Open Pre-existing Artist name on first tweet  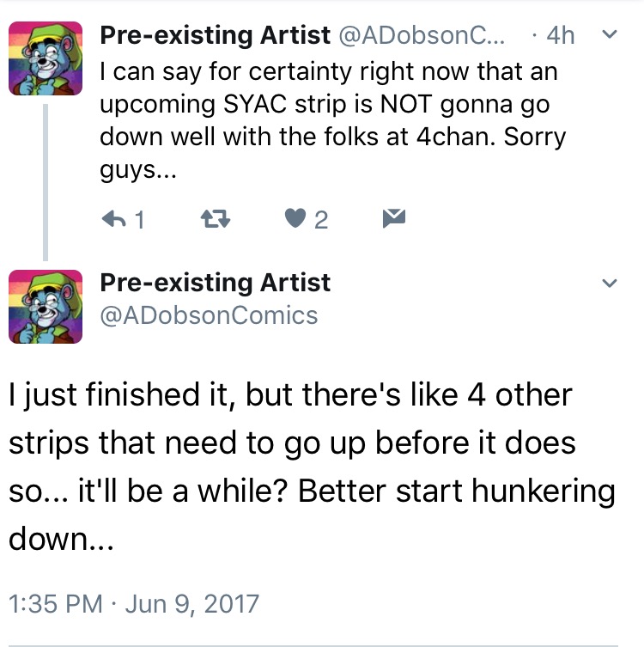(216, 35)
